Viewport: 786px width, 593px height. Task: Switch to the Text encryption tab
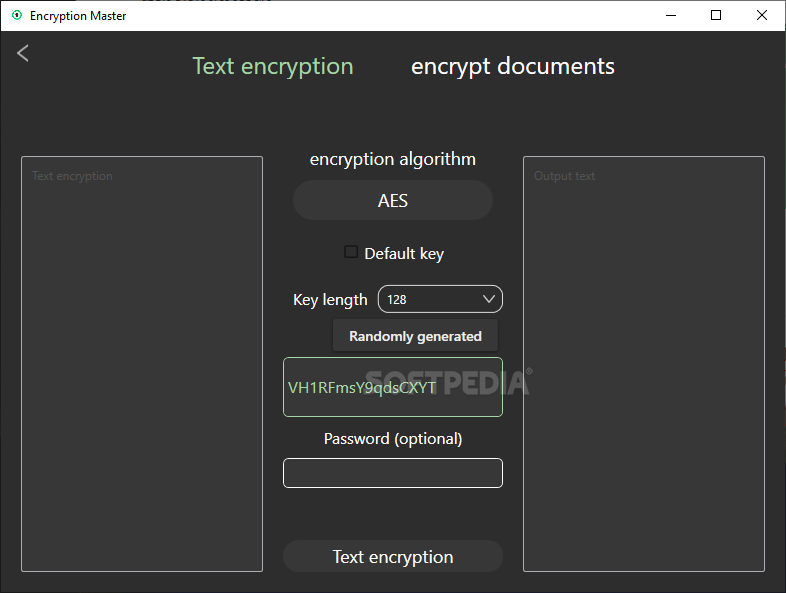coord(273,67)
